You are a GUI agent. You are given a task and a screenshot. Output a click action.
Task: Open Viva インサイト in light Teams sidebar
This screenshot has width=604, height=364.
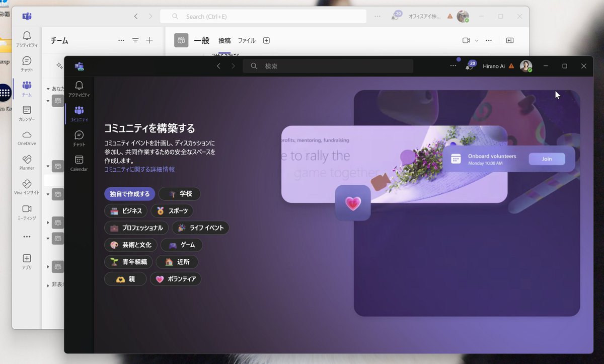click(x=27, y=187)
